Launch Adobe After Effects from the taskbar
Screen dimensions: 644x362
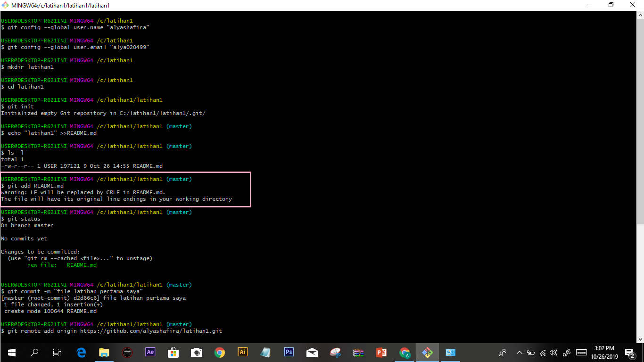[x=149, y=352]
